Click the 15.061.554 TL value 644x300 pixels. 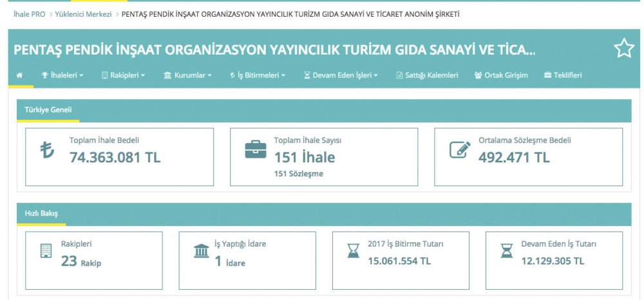click(x=399, y=261)
